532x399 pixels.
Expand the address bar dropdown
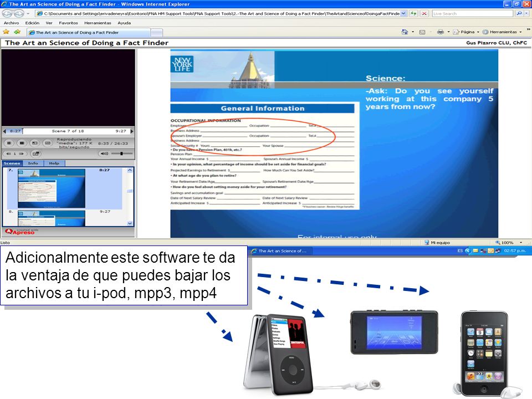[x=403, y=13]
